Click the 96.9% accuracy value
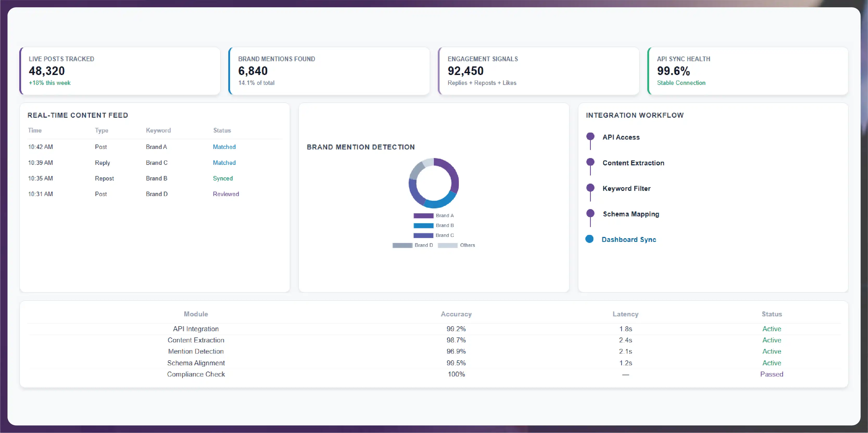 click(456, 352)
